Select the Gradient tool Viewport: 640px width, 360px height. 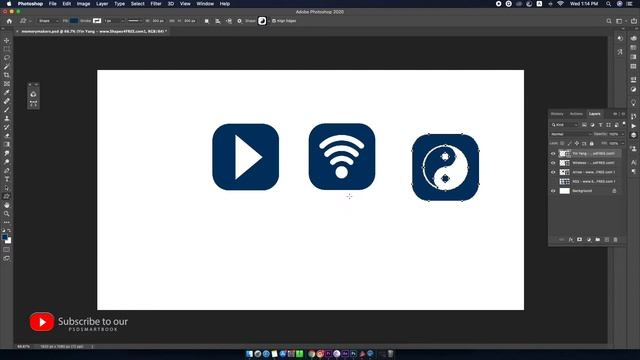(7, 144)
